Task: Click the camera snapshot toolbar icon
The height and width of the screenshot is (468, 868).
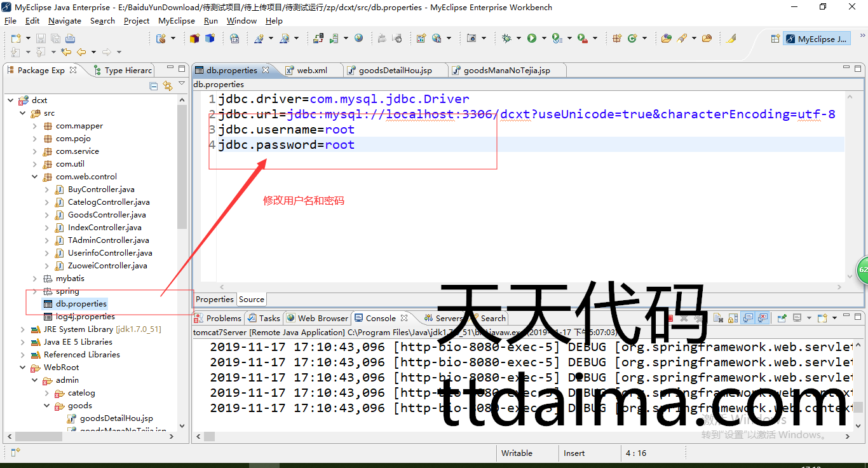Action: [471, 39]
